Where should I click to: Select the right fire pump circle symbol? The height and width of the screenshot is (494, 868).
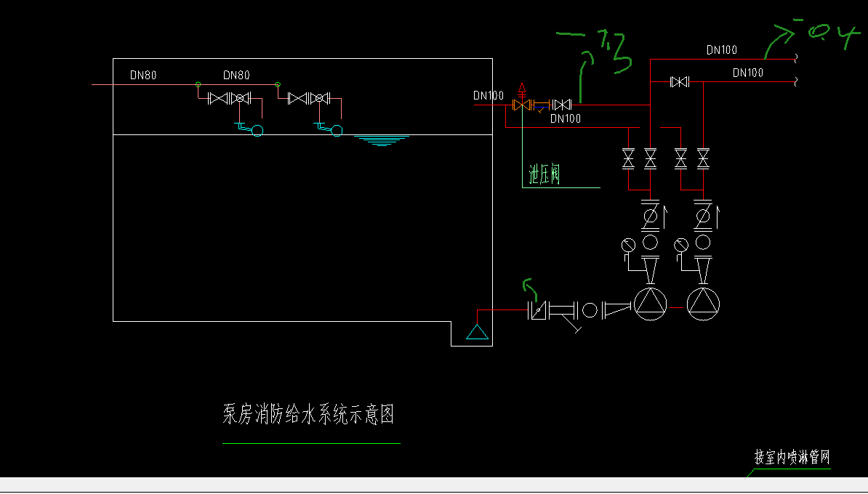(x=703, y=304)
